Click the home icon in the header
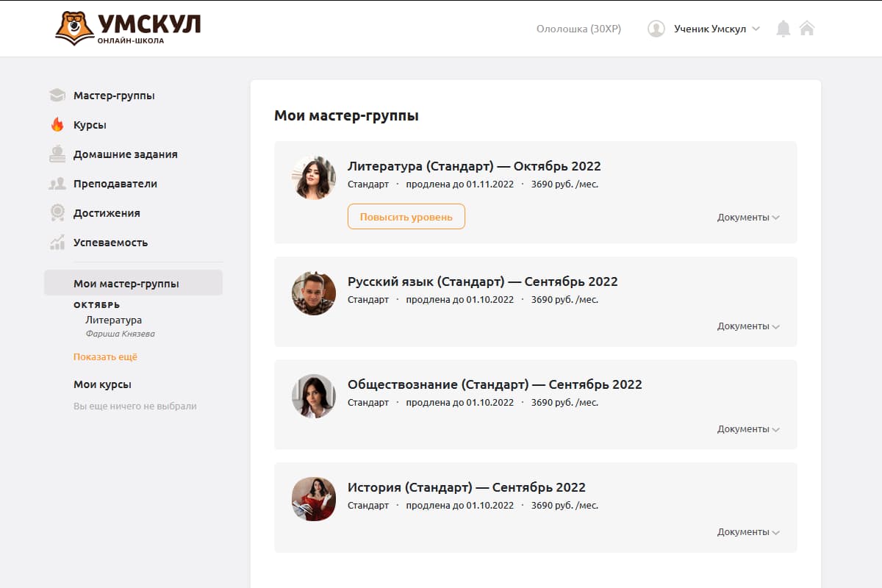The height and width of the screenshot is (588, 882). tap(807, 28)
